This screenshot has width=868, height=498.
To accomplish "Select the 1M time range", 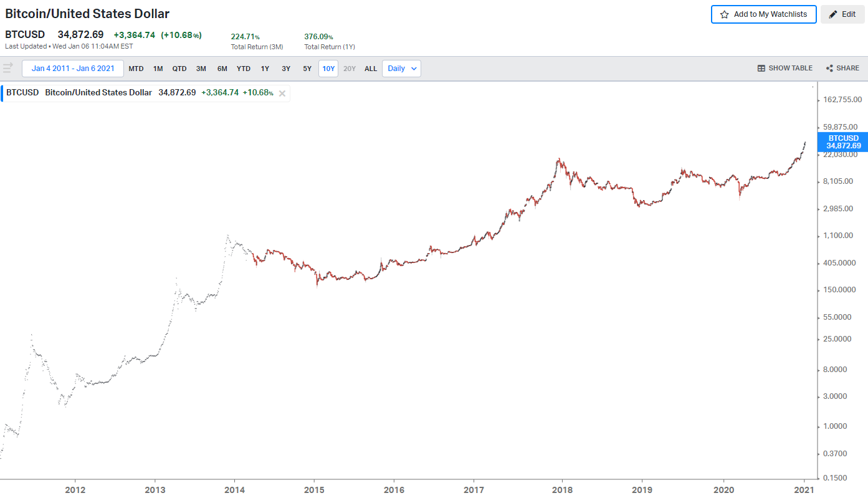I will [158, 69].
